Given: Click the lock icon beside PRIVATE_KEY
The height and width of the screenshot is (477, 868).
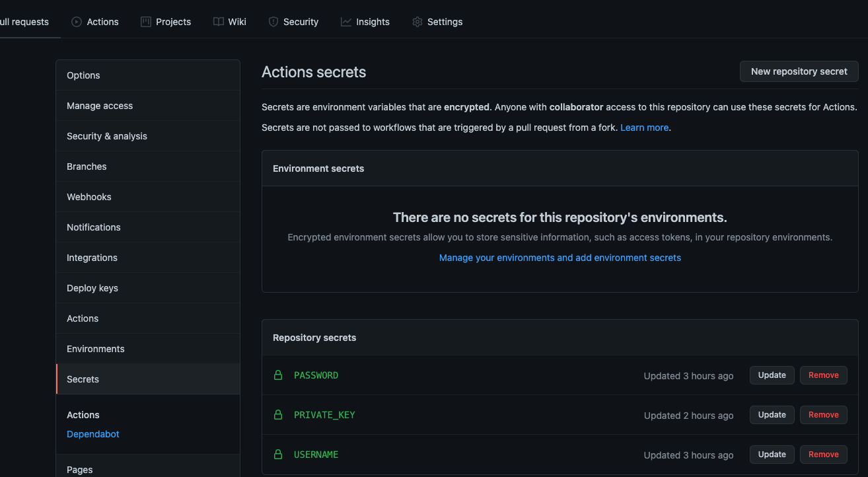Looking at the screenshot, I should (278, 415).
